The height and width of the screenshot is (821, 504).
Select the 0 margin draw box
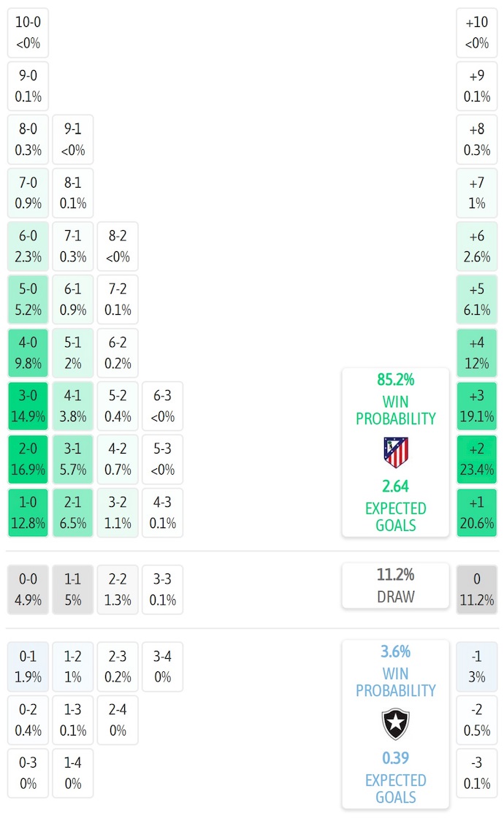coord(477,589)
